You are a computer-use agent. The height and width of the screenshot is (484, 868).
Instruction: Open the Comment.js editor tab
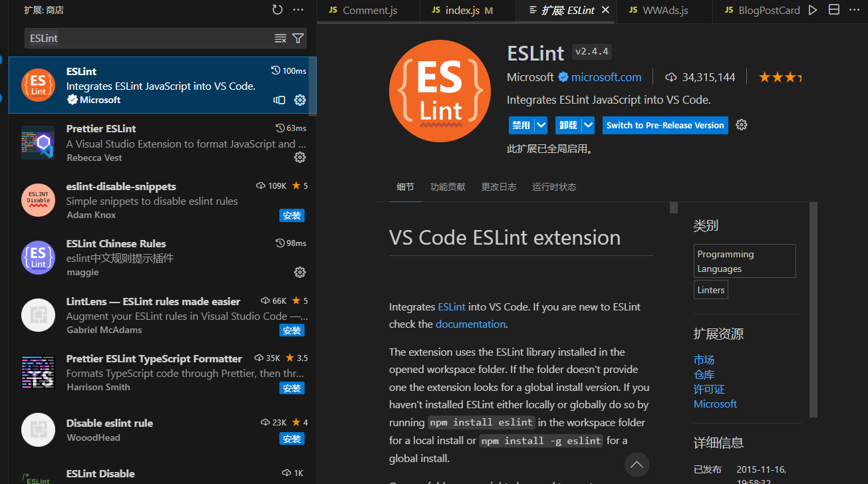[x=368, y=10]
